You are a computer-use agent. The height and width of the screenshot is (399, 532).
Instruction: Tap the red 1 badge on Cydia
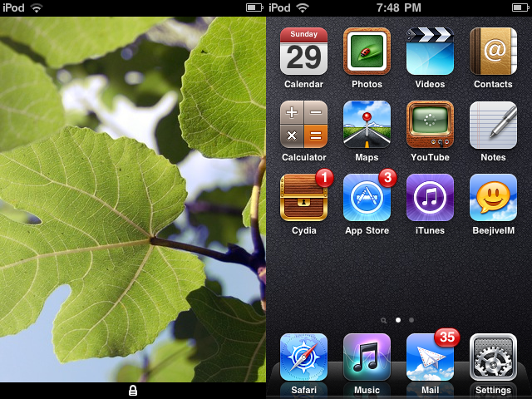point(324,177)
